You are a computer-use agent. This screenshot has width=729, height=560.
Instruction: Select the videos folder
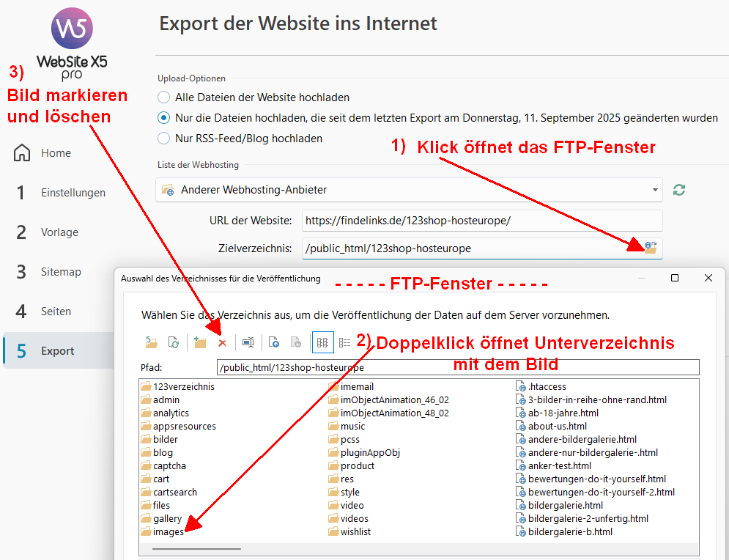point(348,519)
